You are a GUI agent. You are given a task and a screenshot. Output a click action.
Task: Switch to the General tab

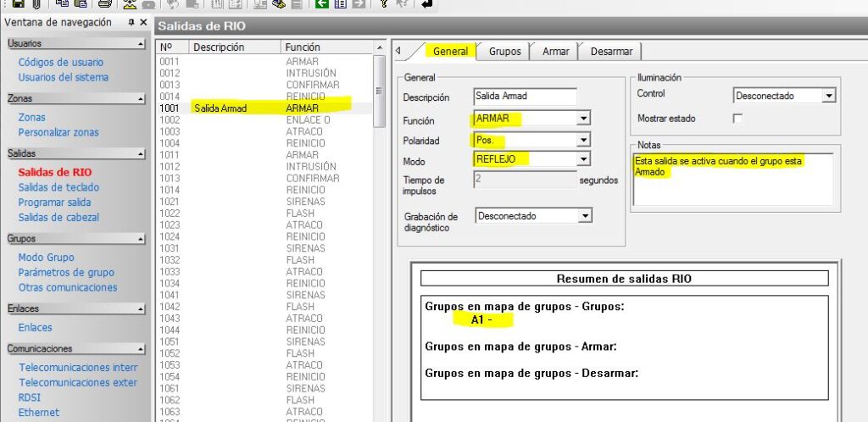coord(450,52)
